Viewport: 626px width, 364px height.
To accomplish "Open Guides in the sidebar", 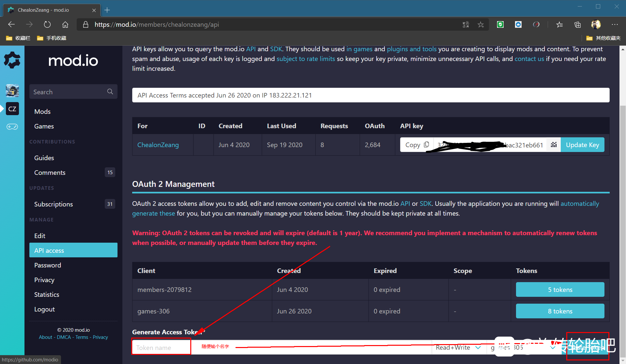I will (x=44, y=158).
